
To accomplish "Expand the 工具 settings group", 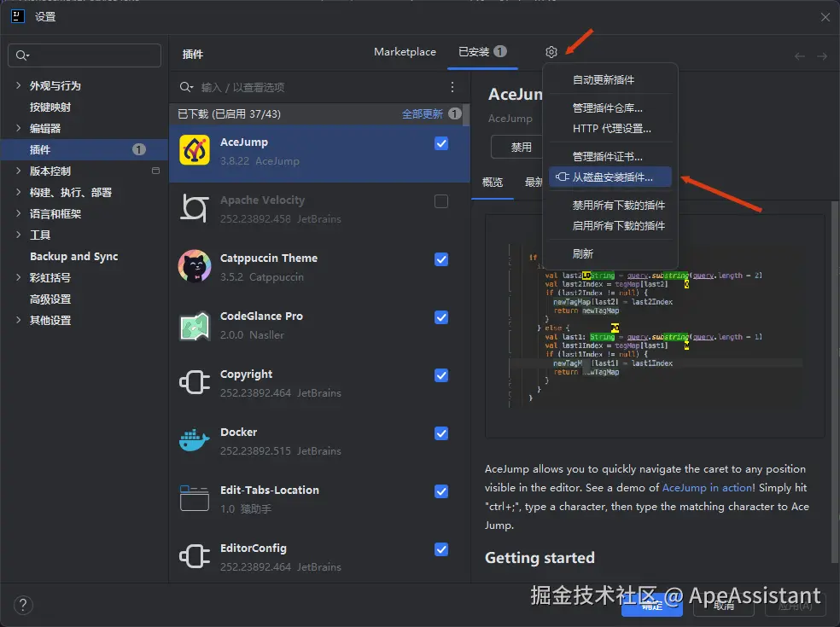I will pyautogui.click(x=18, y=235).
